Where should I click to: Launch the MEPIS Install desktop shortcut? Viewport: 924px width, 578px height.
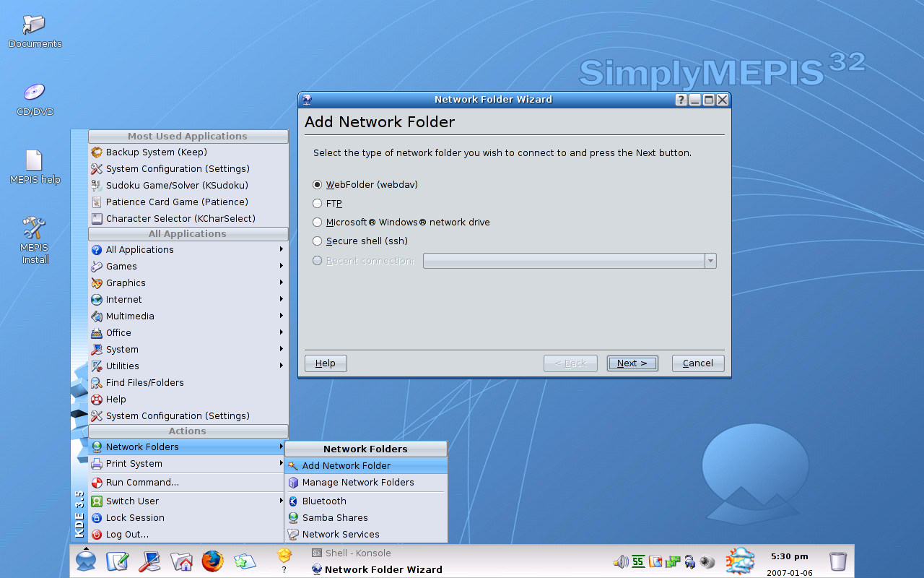35,241
